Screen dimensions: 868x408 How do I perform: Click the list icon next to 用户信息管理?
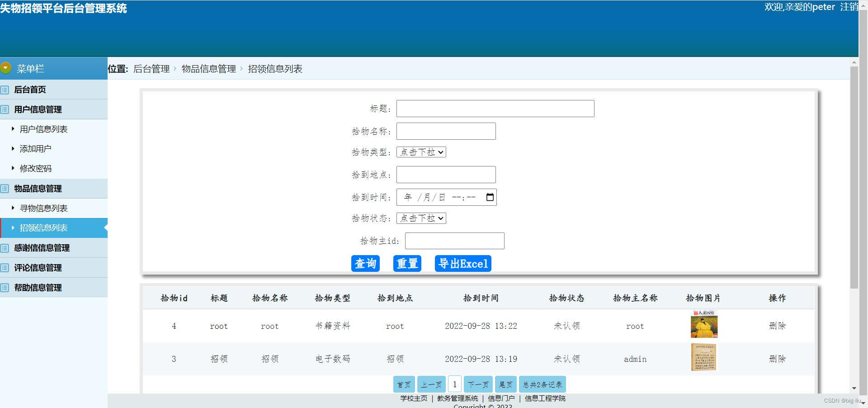coord(5,109)
